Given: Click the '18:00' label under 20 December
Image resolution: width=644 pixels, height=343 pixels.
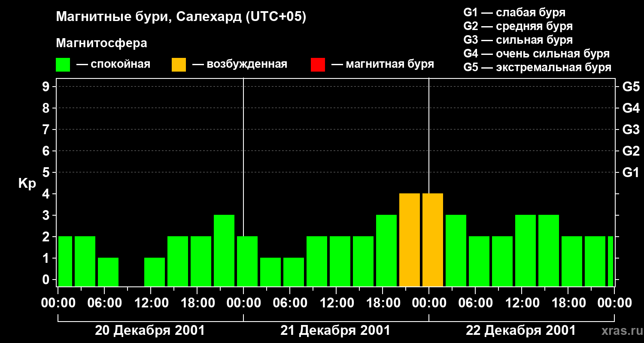Looking at the screenshot, I should pyautogui.click(x=197, y=303).
